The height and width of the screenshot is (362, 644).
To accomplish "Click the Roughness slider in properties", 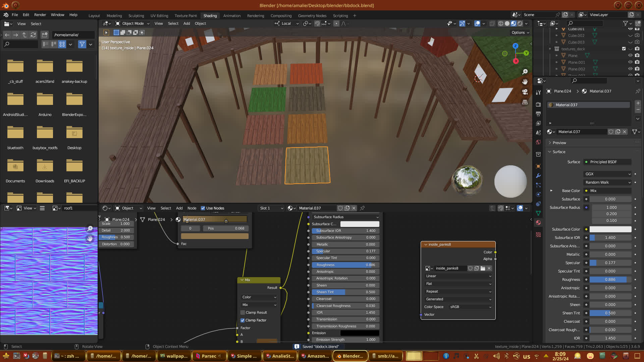I will [610, 280].
